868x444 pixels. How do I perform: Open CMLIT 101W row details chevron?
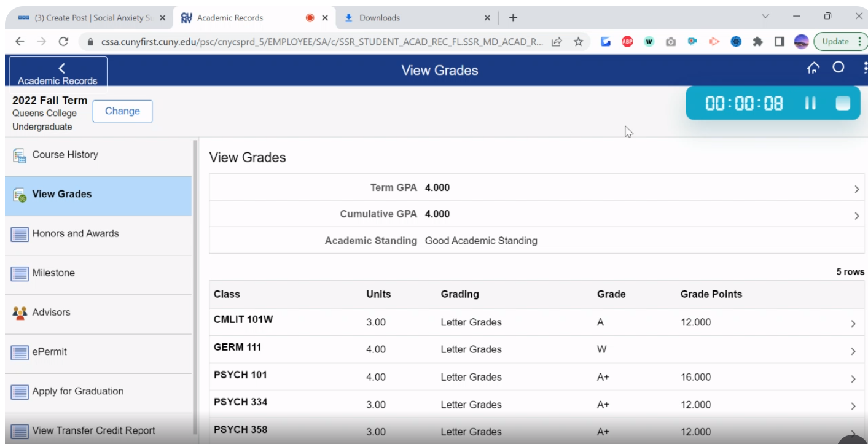click(x=853, y=324)
